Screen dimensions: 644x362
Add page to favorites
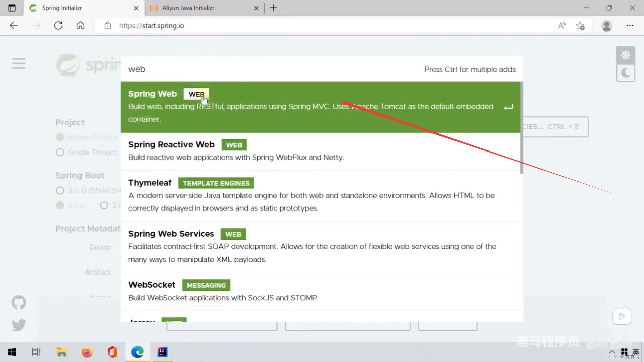click(x=580, y=25)
